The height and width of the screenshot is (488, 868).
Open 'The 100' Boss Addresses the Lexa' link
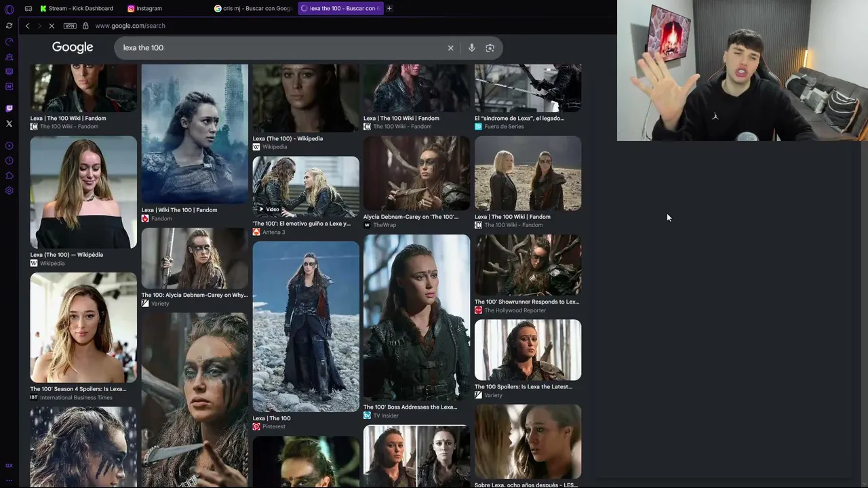410,407
